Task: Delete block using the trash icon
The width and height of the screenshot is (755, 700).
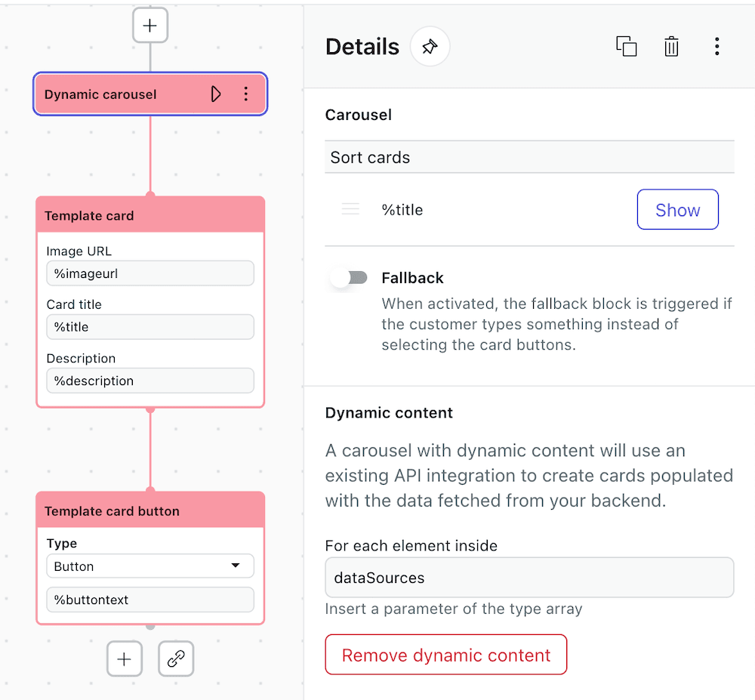Action: (x=671, y=46)
